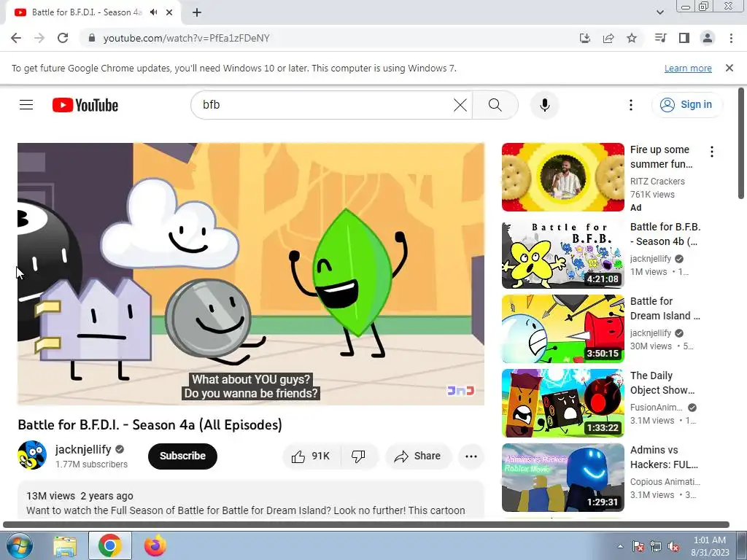This screenshot has width=747, height=560.
Task: Open a new tab with plus button
Action: (197, 13)
